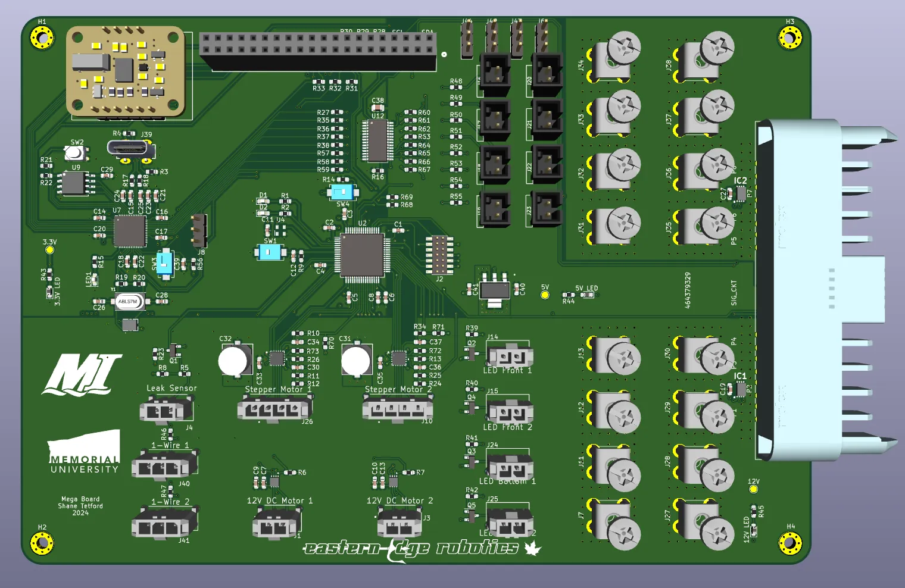
Task: Click the blue SW3 switch
Action: coord(164,262)
